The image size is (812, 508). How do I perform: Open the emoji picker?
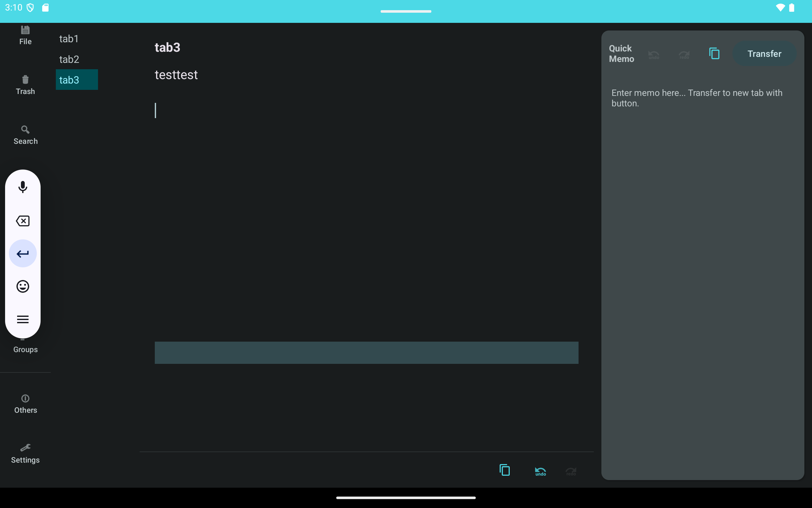click(23, 286)
